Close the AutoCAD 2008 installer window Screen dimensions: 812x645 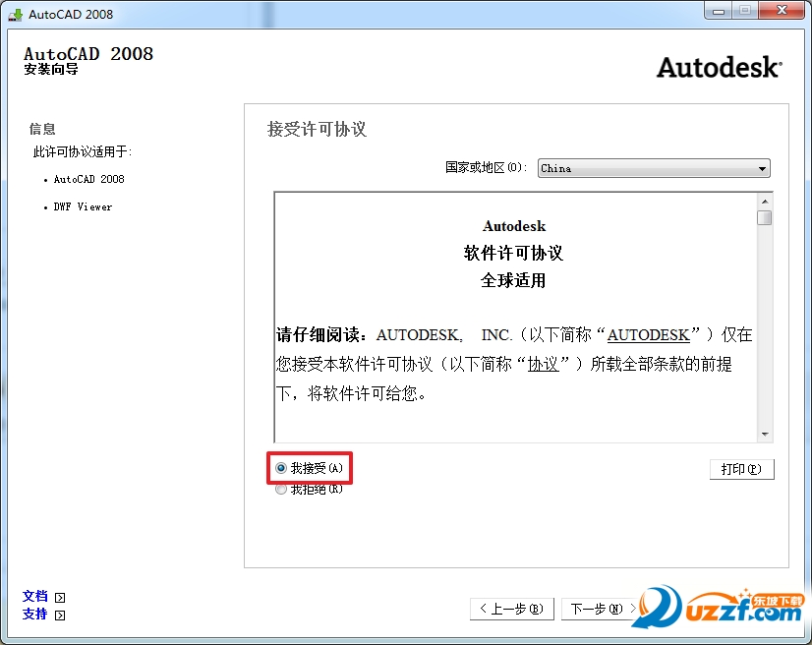(x=782, y=11)
